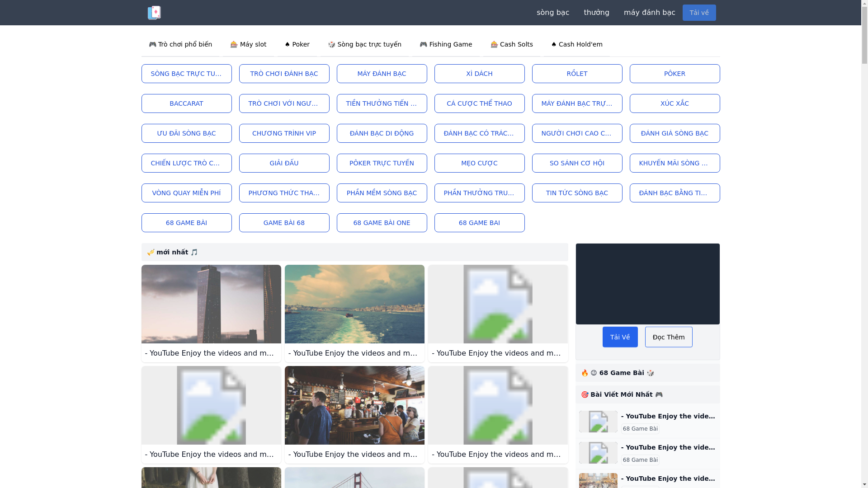The image size is (868, 488).
Task: Click the dark video banner in sidebar
Action: (647, 284)
